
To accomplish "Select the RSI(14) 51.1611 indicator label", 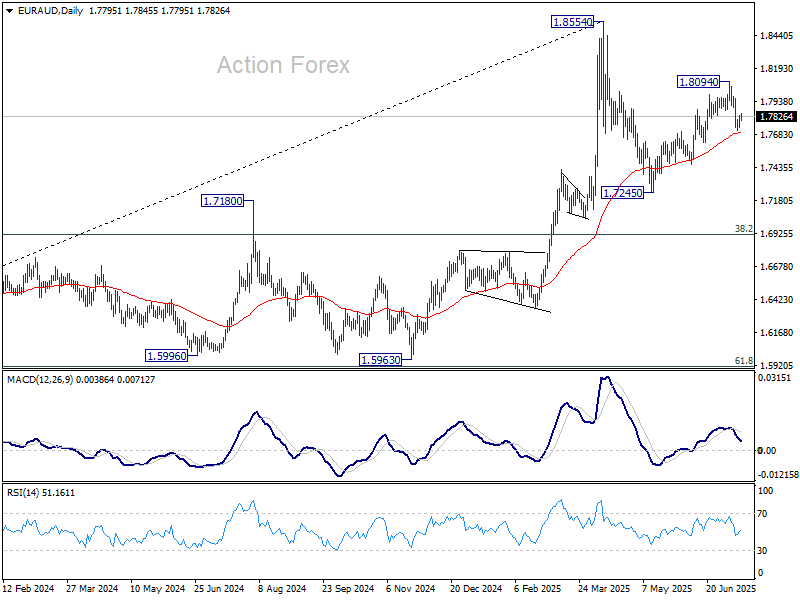I will pyautogui.click(x=41, y=493).
